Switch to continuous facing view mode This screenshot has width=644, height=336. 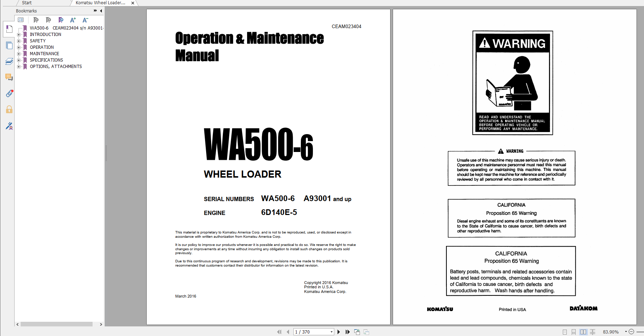[592, 332]
